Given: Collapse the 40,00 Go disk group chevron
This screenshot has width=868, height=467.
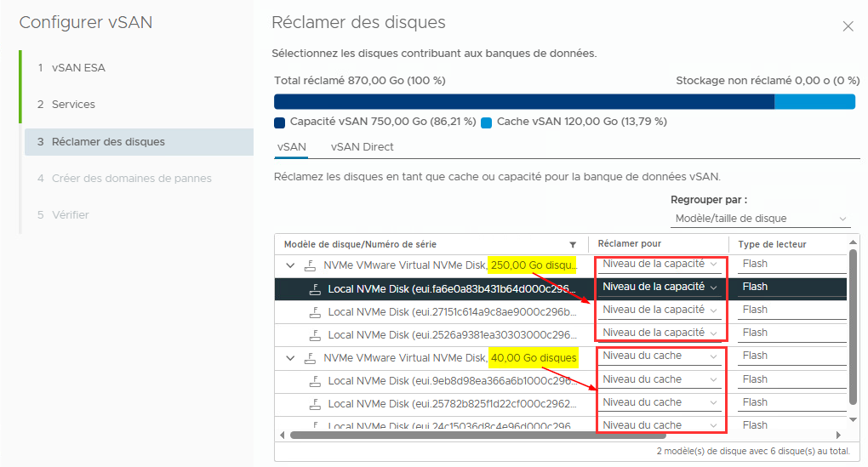Looking at the screenshot, I should pyautogui.click(x=290, y=358).
